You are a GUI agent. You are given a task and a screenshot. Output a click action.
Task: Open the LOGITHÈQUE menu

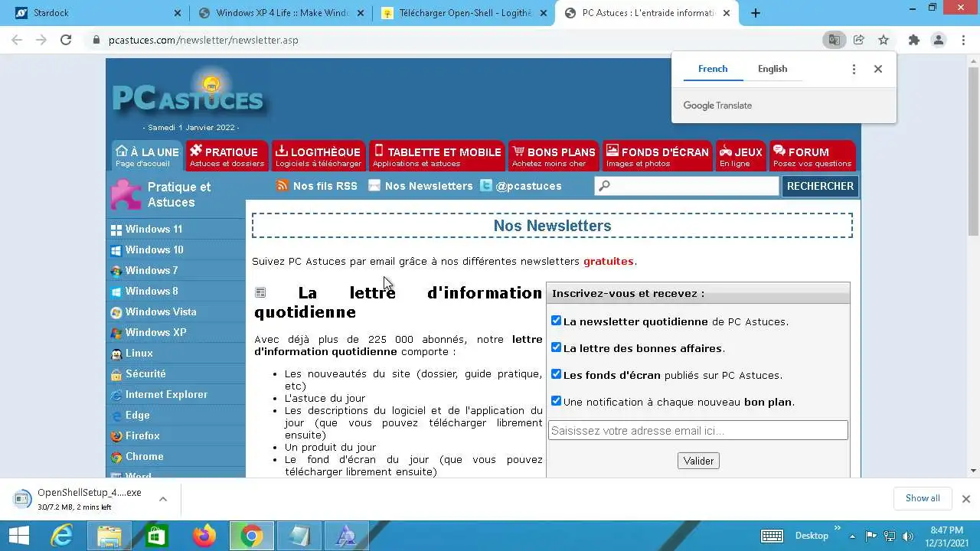(x=318, y=156)
